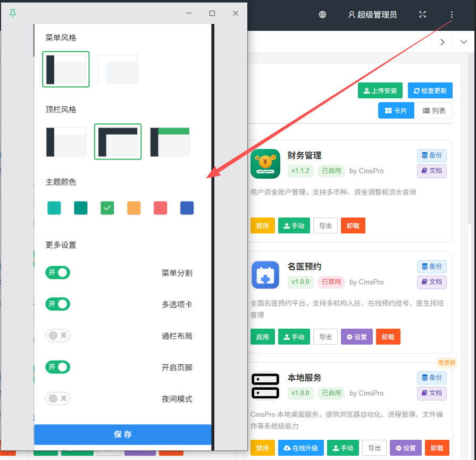Image resolution: width=476 pixels, height=460 pixels.
Task: Select the green top bar style thumbnail
Action: point(170,142)
